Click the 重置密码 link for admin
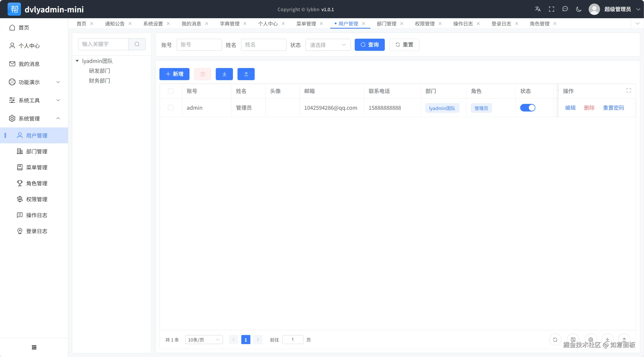 (x=613, y=108)
